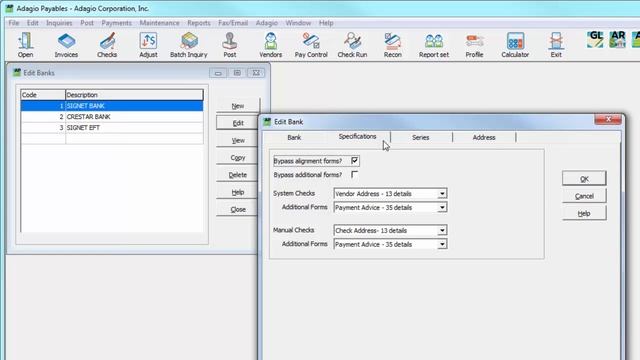This screenshot has height=360, width=640.
Task: Open Pay Control from toolbar
Action: tap(311, 45)
